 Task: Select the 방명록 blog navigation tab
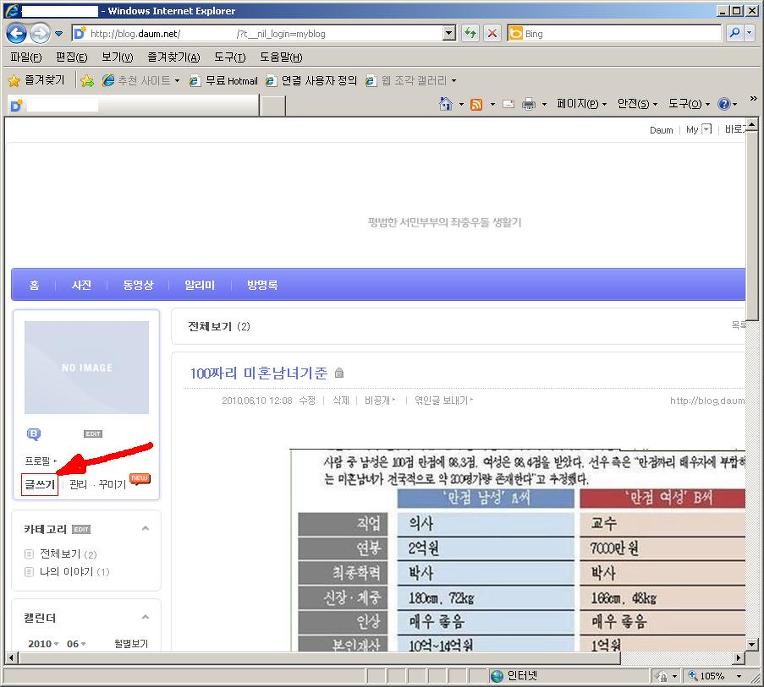tap(262, 285)
